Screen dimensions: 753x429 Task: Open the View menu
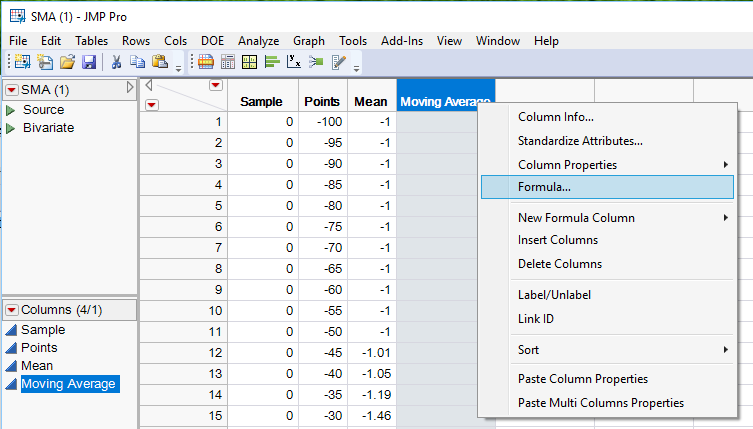[449, 41]
